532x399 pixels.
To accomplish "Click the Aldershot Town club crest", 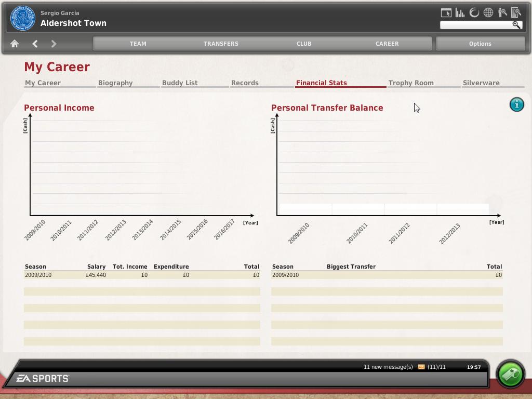I will 22,19.
